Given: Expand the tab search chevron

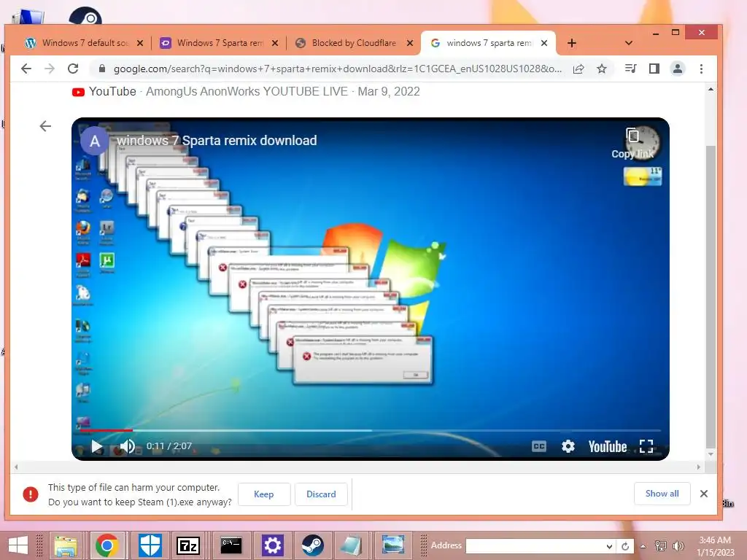Looking at the screenshot, I should point(629,43).
